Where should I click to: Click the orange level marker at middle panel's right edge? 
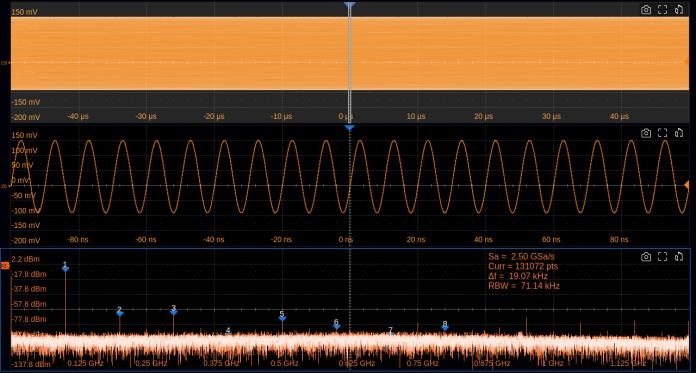click(x=686, y=185)
